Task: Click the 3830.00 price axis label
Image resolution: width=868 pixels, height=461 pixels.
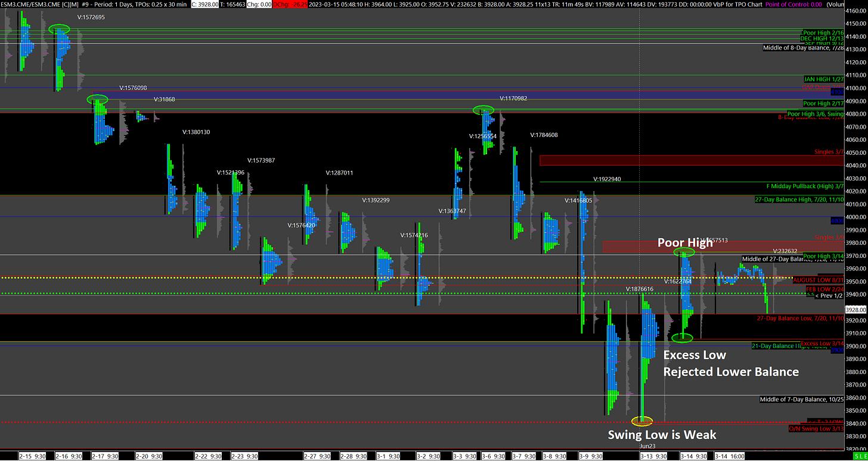Action: [856, 436]
